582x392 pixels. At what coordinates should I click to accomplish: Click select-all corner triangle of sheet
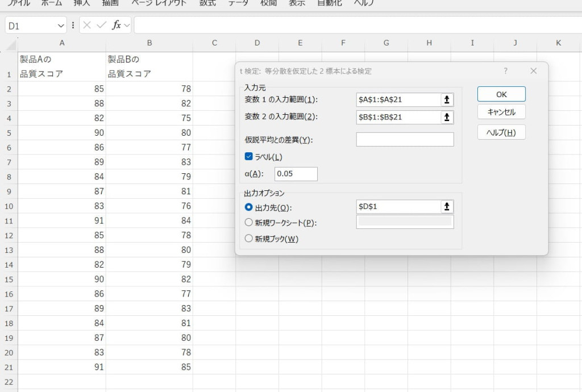[x=11, y=44]
